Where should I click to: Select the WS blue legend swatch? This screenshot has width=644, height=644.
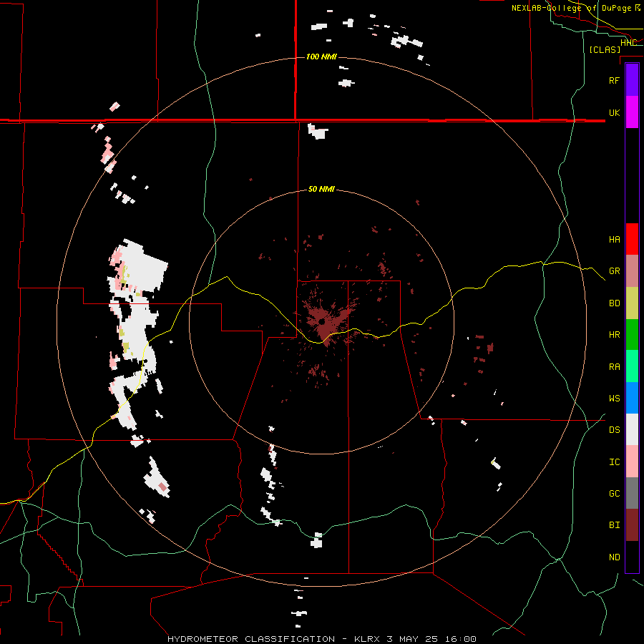pos(632,398)
